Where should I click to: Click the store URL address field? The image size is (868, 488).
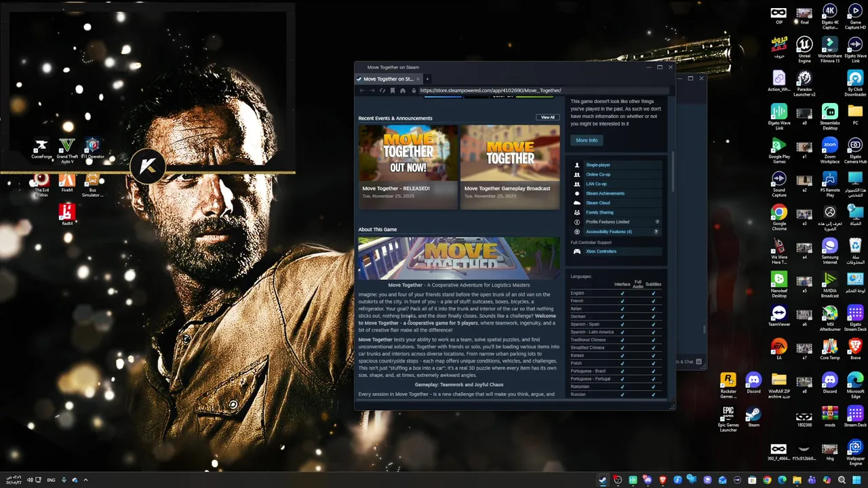click(542, 90)
